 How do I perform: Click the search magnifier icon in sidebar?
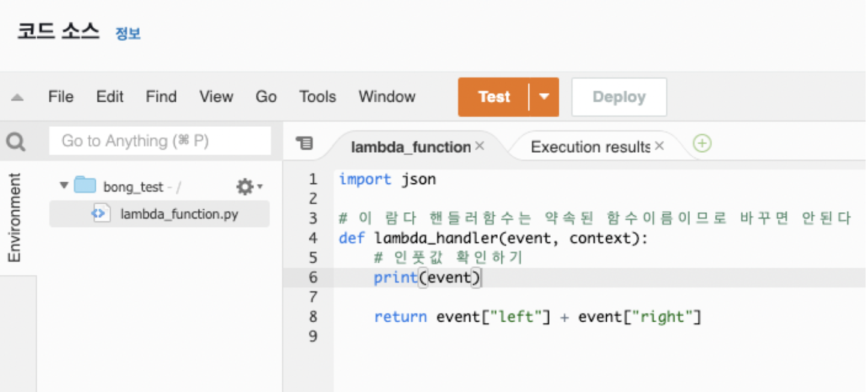16,142
